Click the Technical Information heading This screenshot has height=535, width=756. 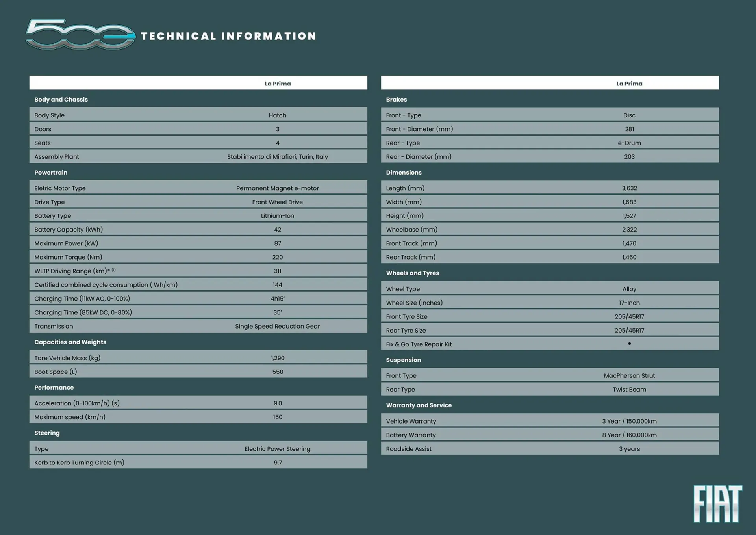click(228, 36)
